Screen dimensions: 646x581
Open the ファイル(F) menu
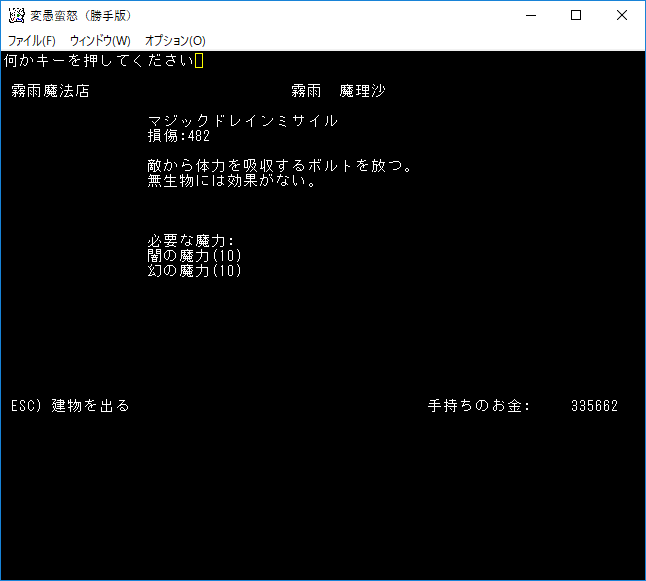click(32, 41)
